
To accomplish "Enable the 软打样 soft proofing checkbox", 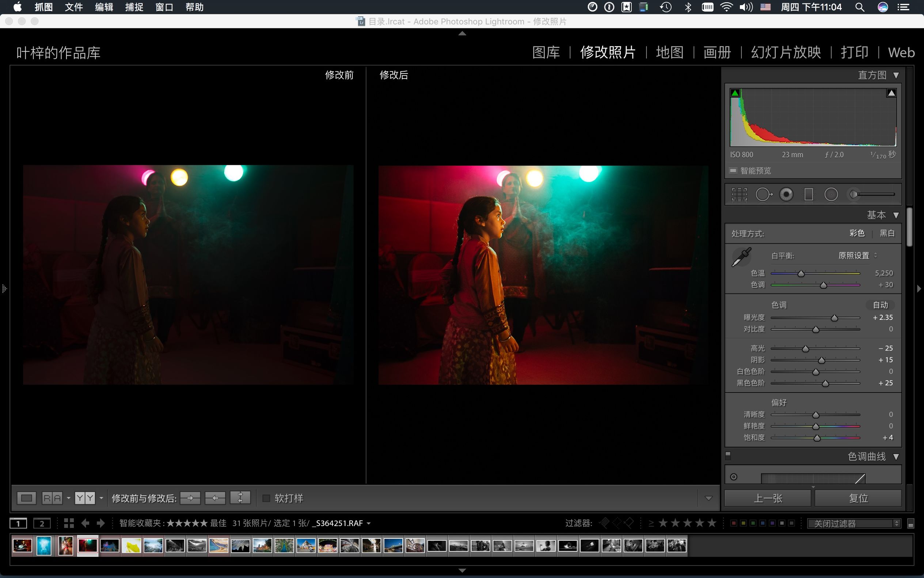I will (x=266, y=498).
